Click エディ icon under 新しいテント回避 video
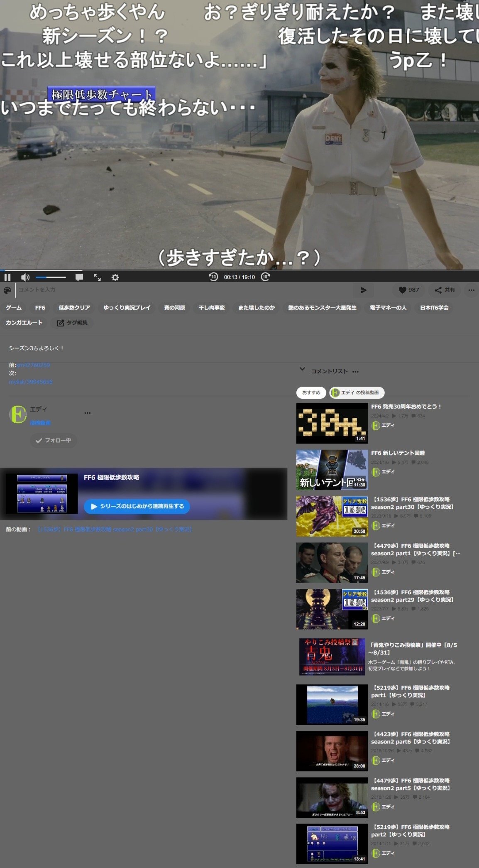This screenshot has height=868, width=479. point(376,472)
